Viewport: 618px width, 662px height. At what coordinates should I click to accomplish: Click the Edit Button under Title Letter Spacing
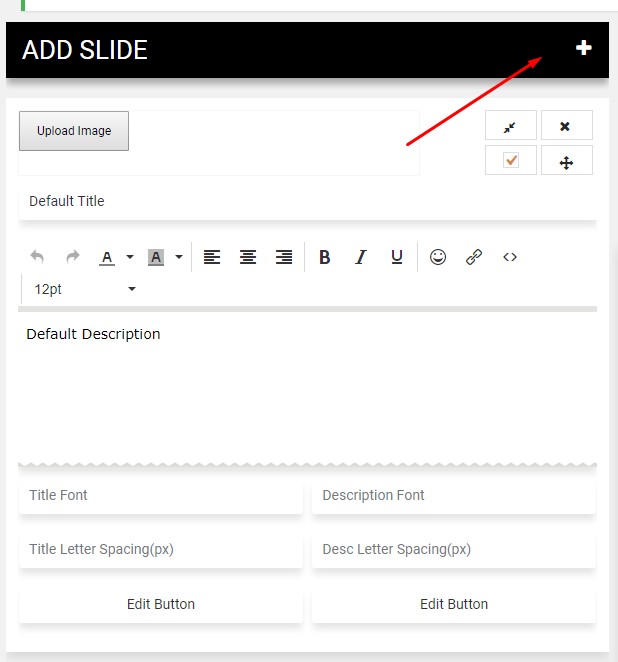[x=161, y=604]
